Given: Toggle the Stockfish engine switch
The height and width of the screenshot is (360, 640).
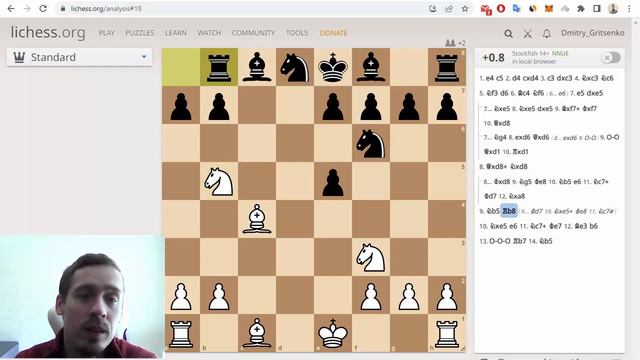Looking at the screenshot, I should click(611, 58).
